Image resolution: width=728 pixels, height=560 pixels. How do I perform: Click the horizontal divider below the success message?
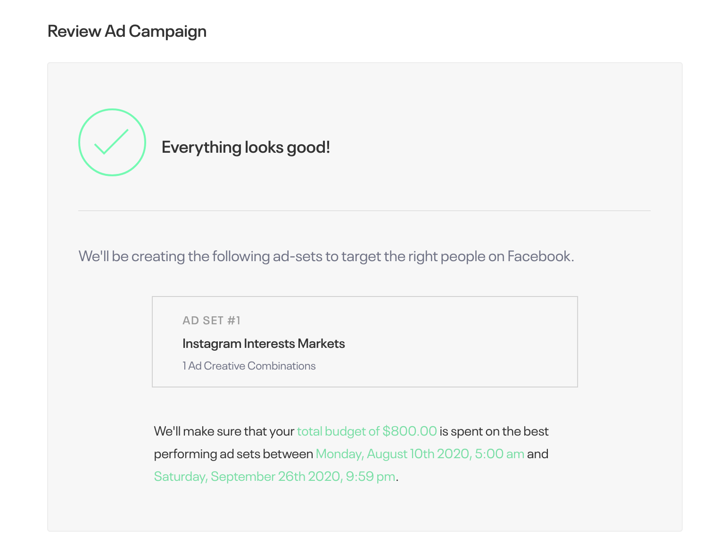(x=364, y=211)
